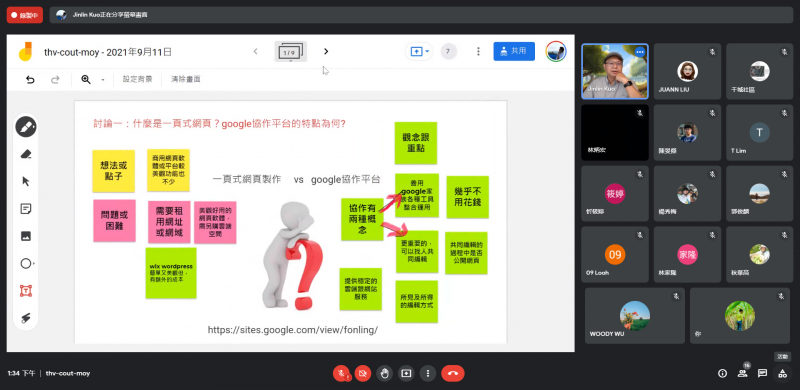Click the Jinlin Kuo sharing banner
This screenshot has width=800, height=390.
pos(421,15)
